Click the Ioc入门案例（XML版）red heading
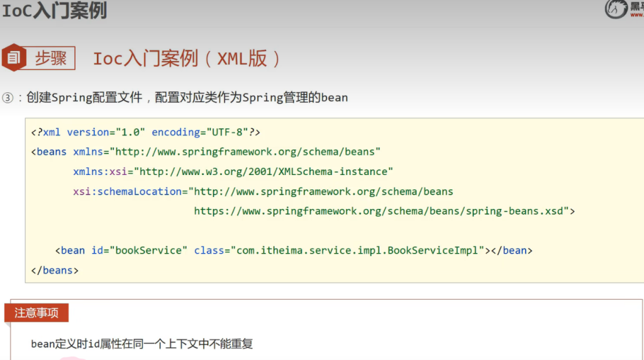644x360 pixels. 187,59
